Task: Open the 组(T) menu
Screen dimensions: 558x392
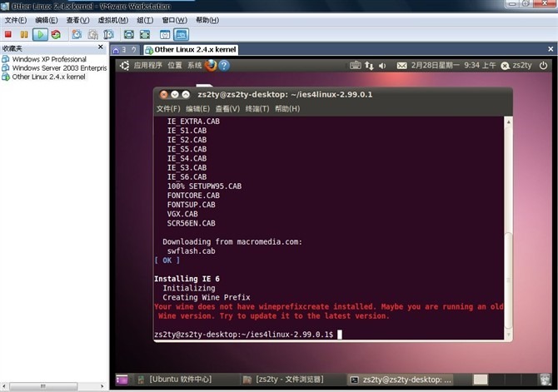Action: pos(145,20)
